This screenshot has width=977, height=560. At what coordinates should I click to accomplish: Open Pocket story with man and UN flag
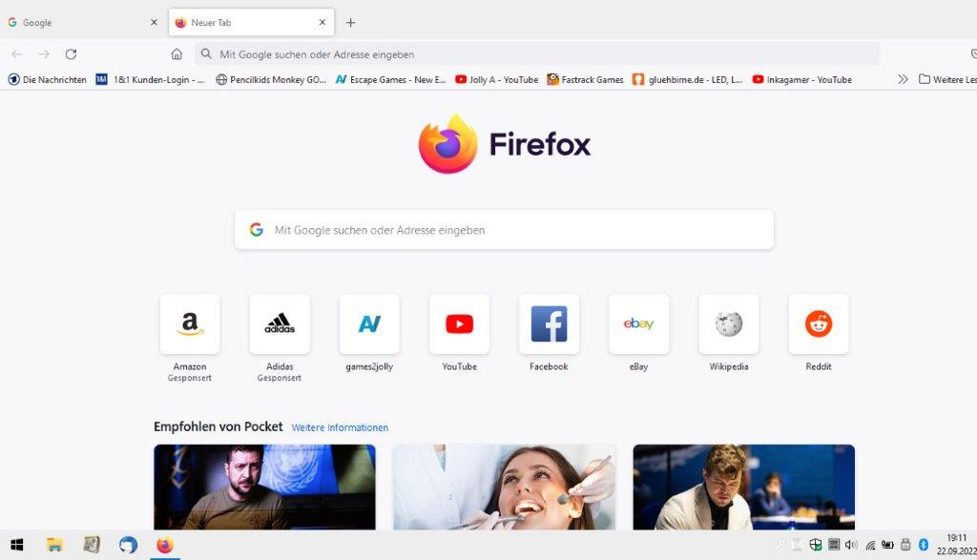coord(265,487)
